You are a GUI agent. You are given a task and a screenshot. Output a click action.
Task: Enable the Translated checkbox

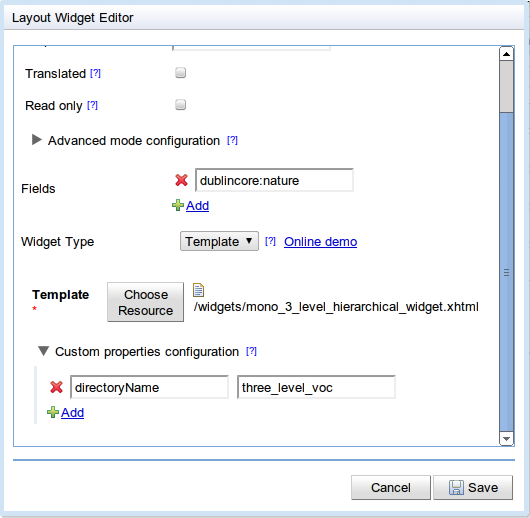(180, 73)
